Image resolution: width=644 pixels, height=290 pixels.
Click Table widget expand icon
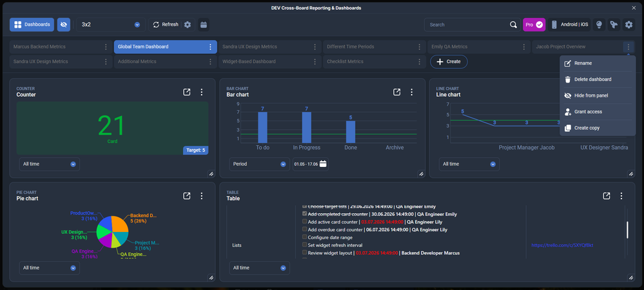(x=607, y=196)
